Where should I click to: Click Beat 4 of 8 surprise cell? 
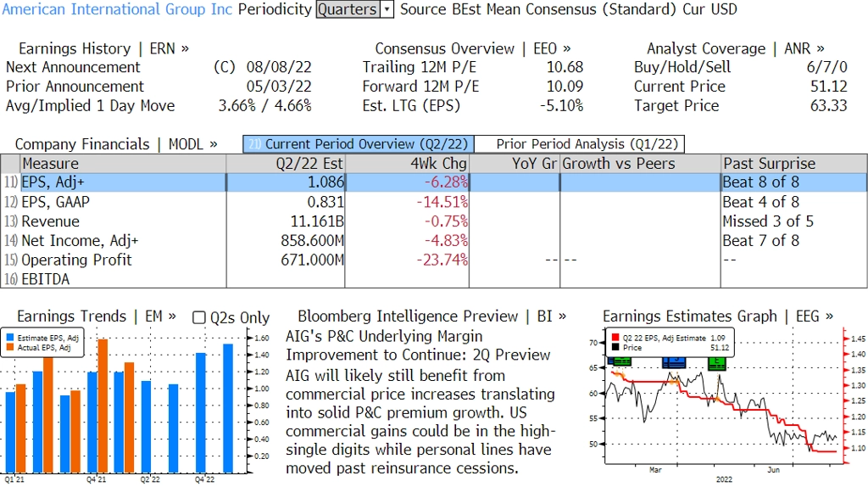coord(760,202)
